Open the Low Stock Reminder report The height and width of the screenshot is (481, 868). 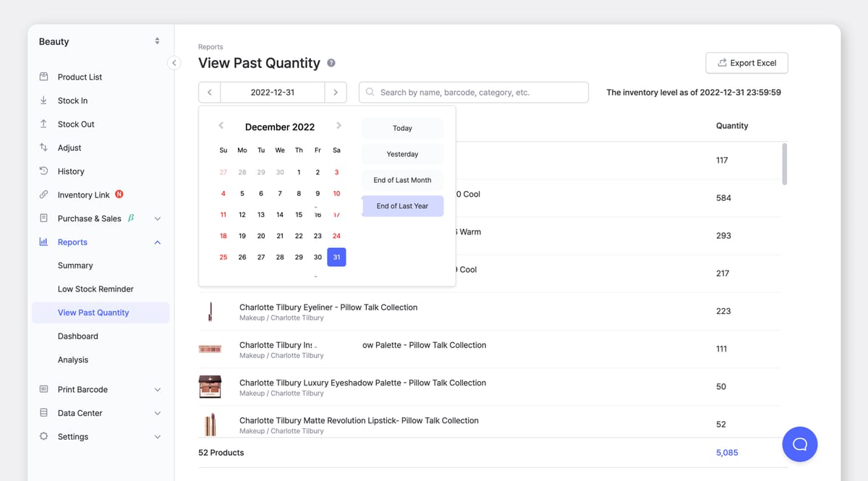95,289
